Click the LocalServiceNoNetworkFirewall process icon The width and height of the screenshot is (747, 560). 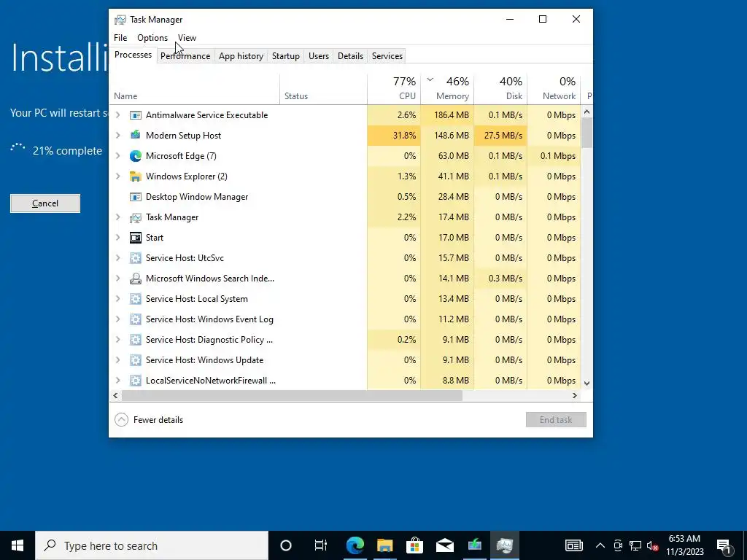(135, 381)
